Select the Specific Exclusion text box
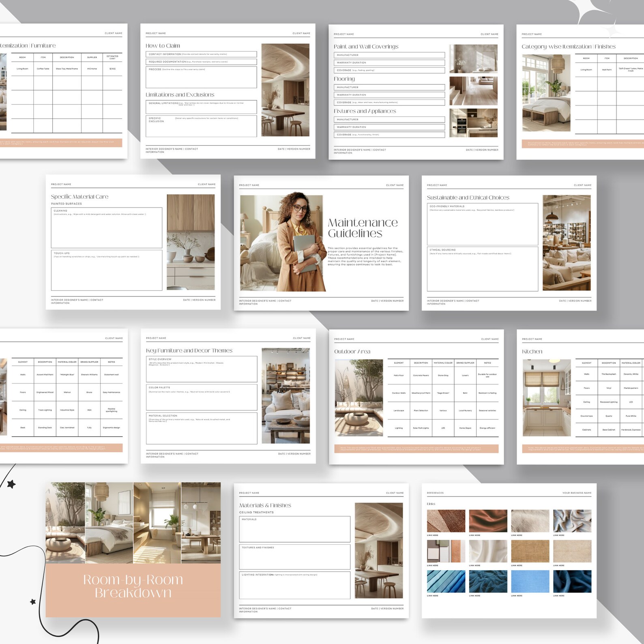 [201, 126]
